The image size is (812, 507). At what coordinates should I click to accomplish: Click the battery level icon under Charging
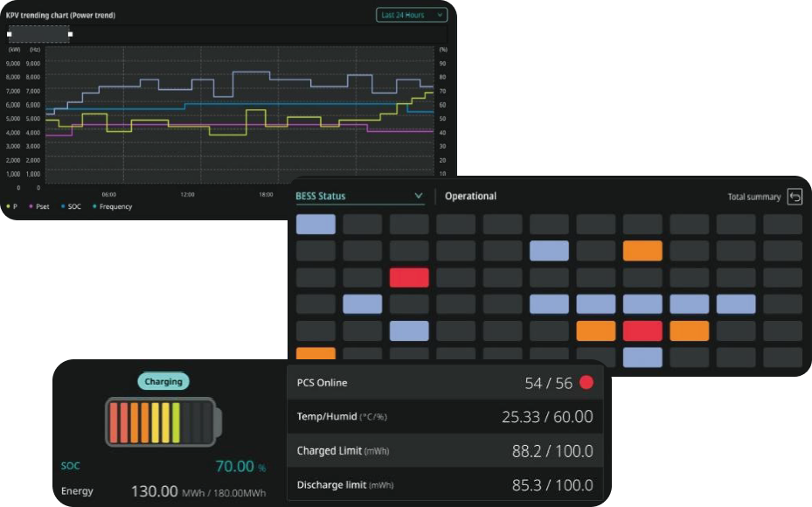tap(163, 422)
